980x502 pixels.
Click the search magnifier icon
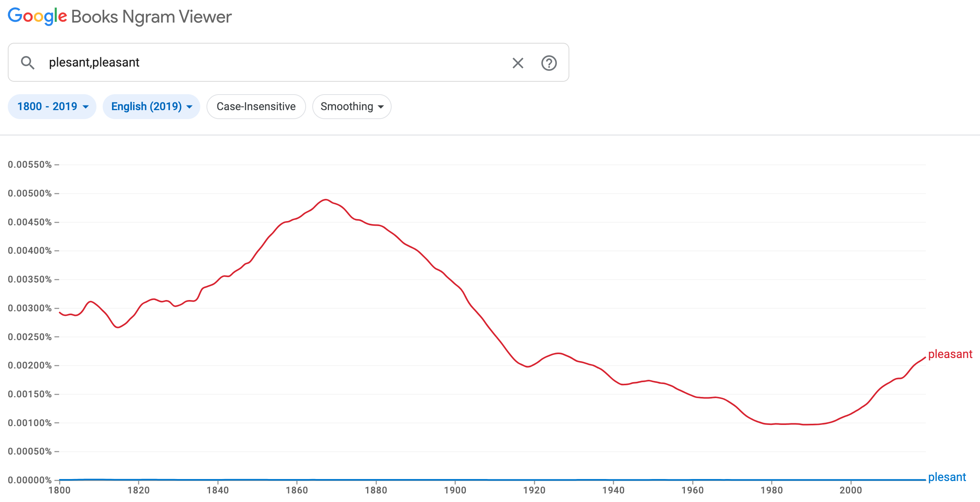click(x=28, y=63)
